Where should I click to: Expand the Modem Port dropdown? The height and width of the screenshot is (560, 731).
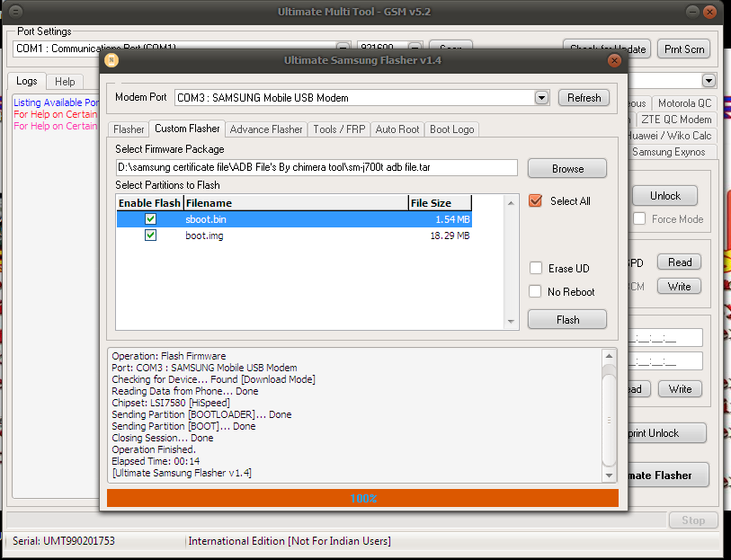(x=541, y=98)
